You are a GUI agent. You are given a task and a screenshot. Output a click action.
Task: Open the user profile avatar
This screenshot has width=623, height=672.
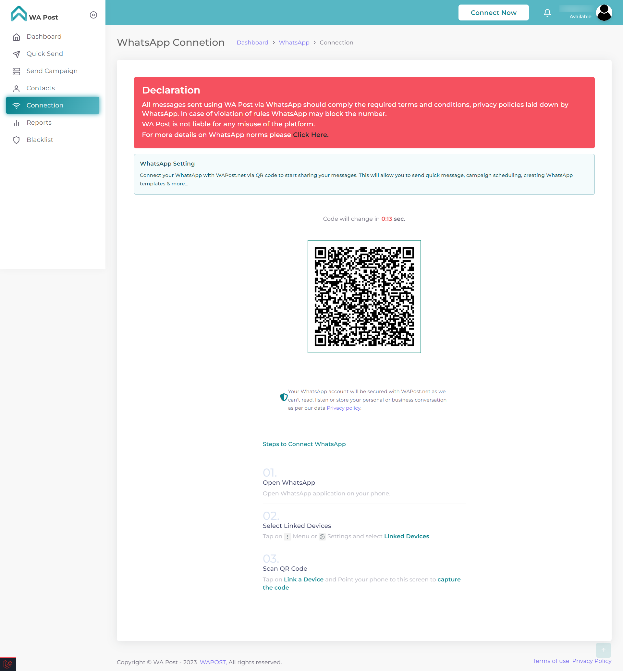(x=604, y=12)
